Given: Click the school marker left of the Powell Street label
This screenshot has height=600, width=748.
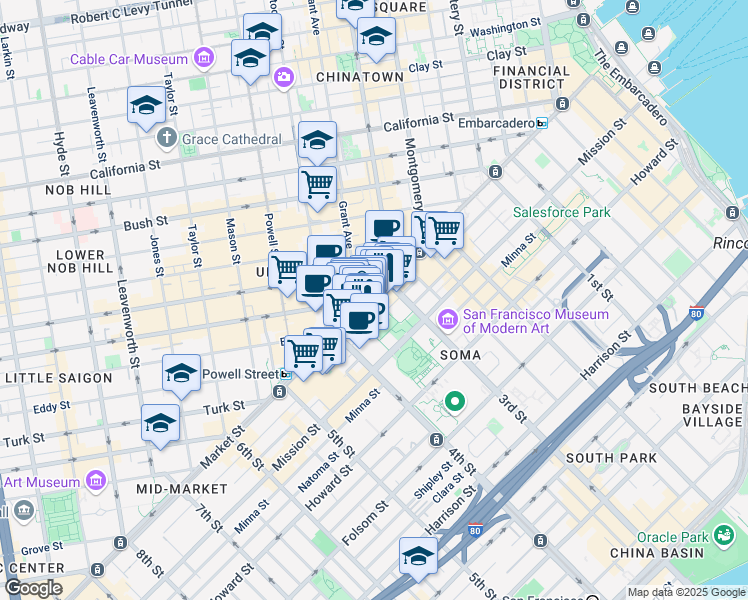Looking at the screenshot, I should point(181,376).
